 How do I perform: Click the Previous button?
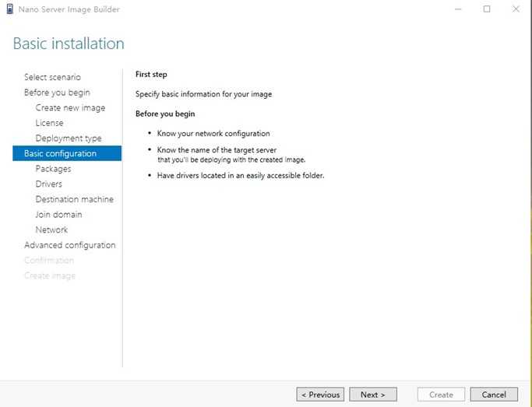320,395
